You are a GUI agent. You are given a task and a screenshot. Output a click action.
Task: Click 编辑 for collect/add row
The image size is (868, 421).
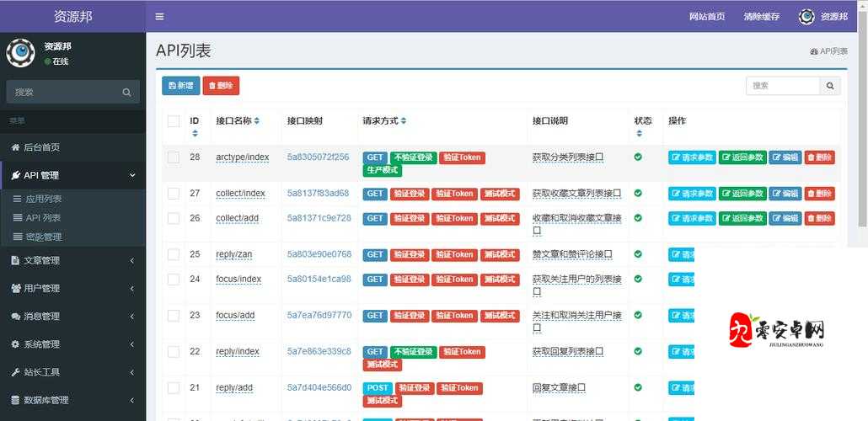click(785, 218)
